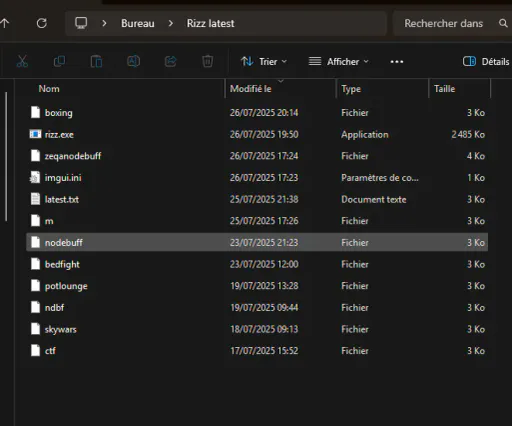Viewport: 512px width, 426px height.
Task: Open the three-dots more options menu
Action: coord(397,62)
